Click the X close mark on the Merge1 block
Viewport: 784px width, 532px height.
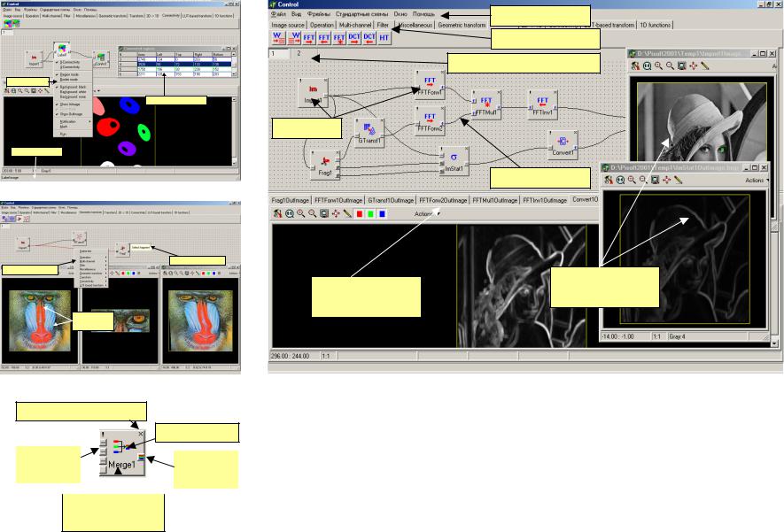point(141,434)
